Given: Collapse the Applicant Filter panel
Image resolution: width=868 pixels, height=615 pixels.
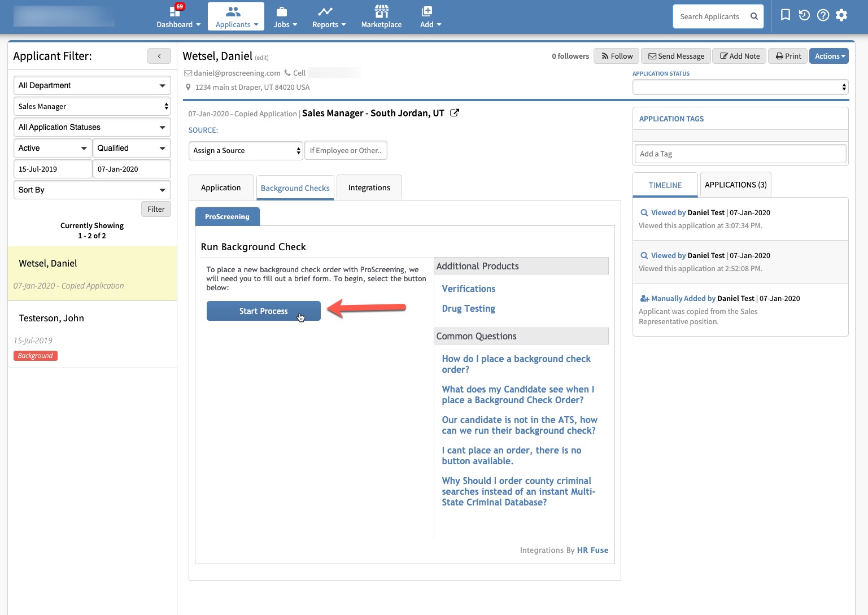Looking at the screenshot, I should pos(159,56).
